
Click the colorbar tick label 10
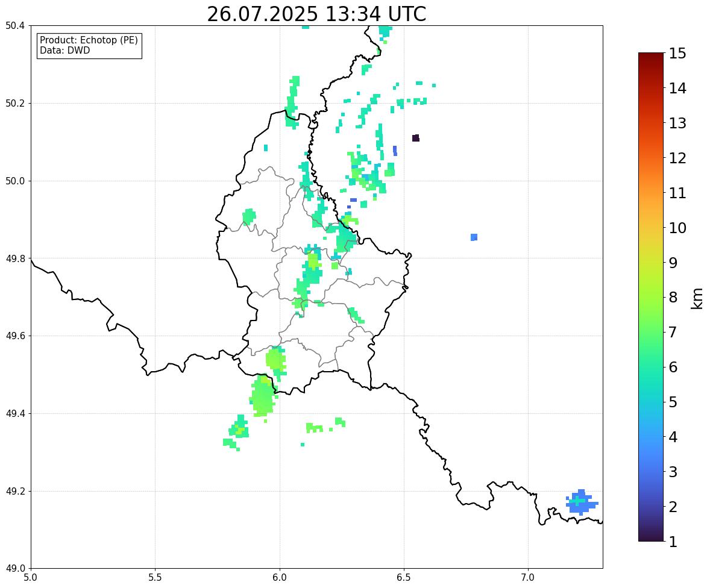(x=677, y=228)
